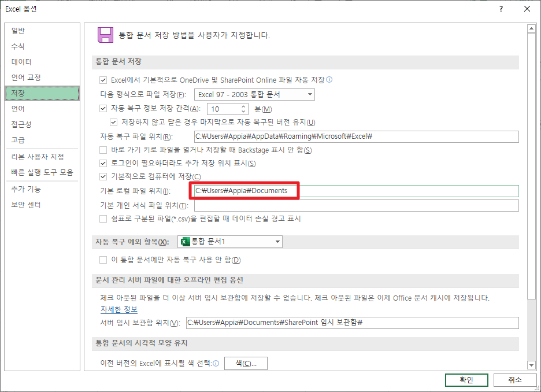Viewport: 541px width, 392px height.
Task: Open the 다음 형식으로 파일 저장 format dropdown
Action: [x=255, y=95]
